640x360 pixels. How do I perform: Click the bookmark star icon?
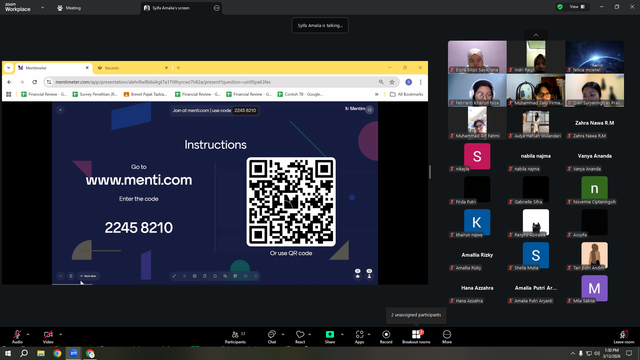pos(392,82)
